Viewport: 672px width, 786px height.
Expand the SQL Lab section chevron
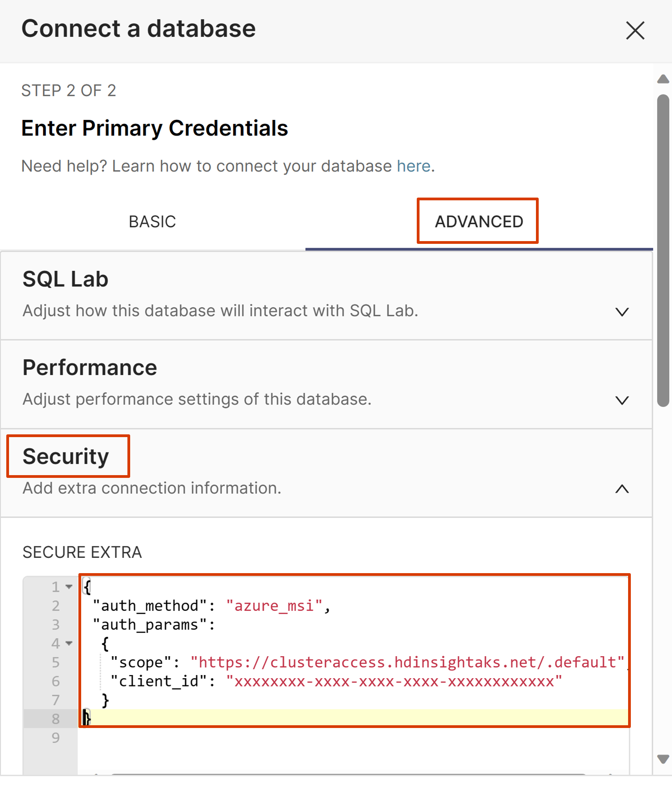point(622,312)
